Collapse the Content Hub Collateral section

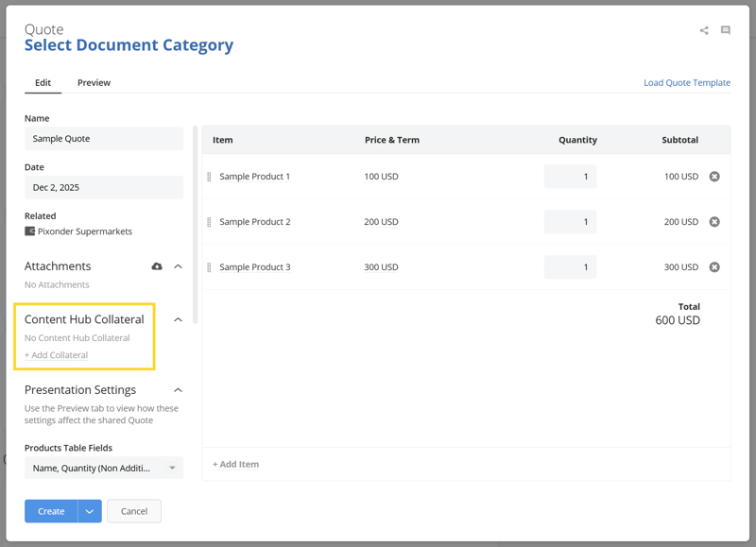tap(178, 319)
